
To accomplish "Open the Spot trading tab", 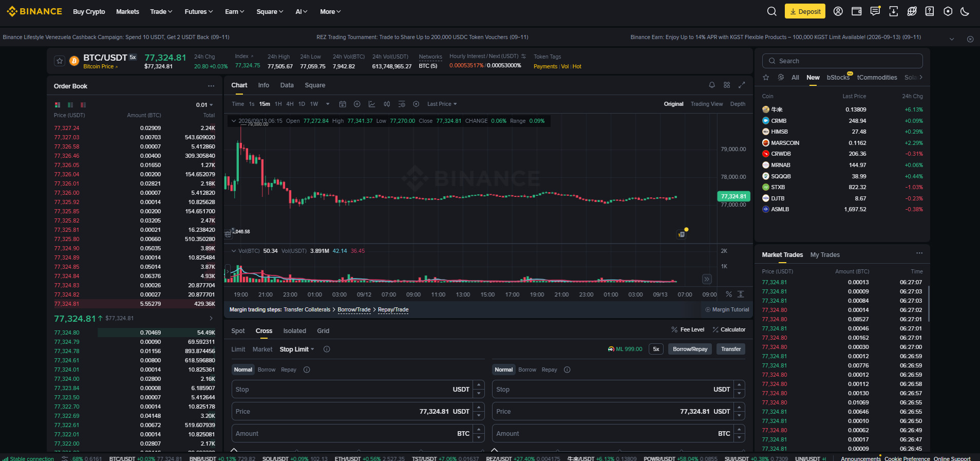I will tap(238, 331).
